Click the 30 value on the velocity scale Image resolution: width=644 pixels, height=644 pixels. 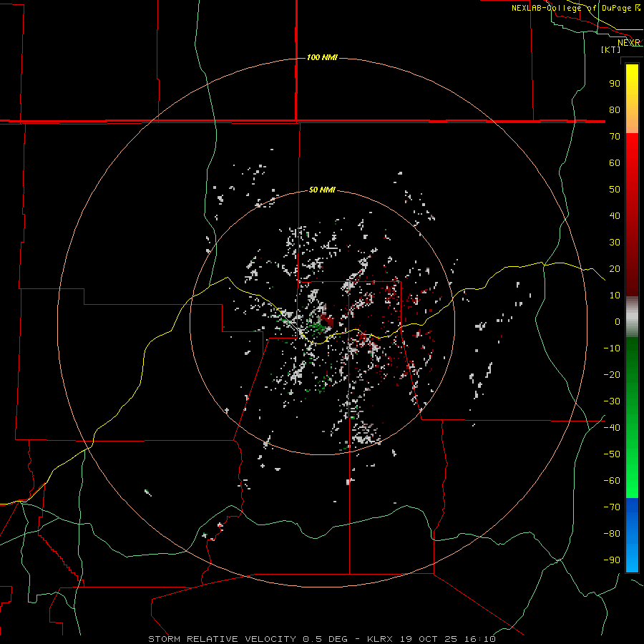pos(615,243)
